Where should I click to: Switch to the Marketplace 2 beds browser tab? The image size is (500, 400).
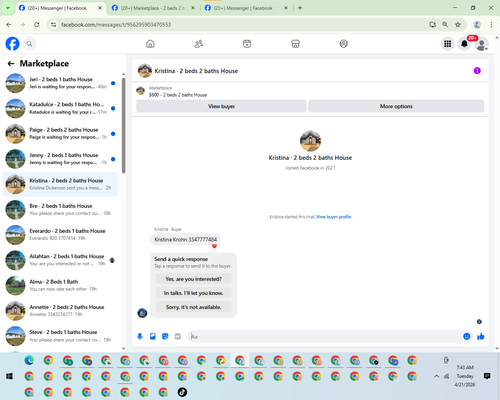click(153, 8)
